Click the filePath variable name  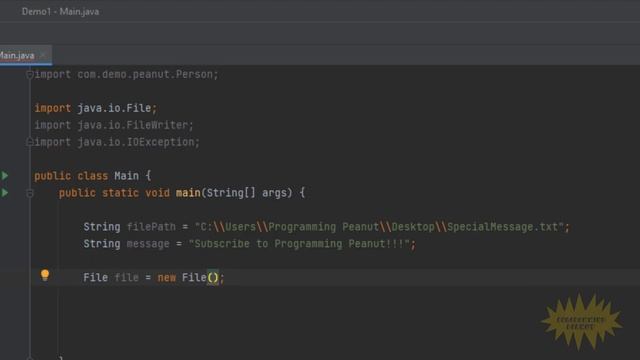[x=151, y=227]
